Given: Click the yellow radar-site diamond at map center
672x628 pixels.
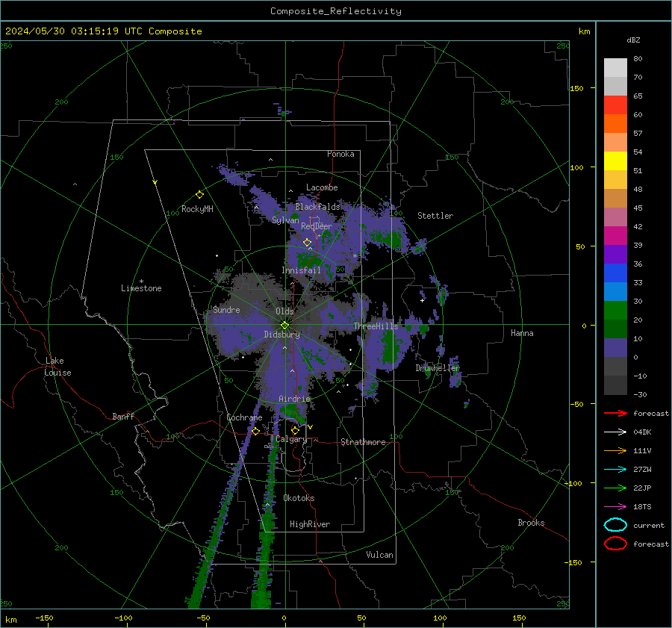Looking at the screenshot, I should (284, 325).
